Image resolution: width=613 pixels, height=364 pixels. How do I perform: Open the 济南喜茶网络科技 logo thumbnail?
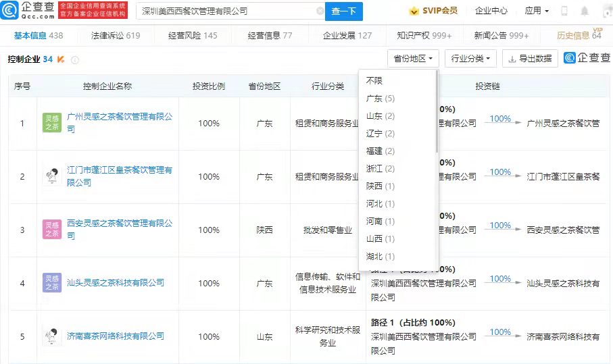tap(52, 336)
